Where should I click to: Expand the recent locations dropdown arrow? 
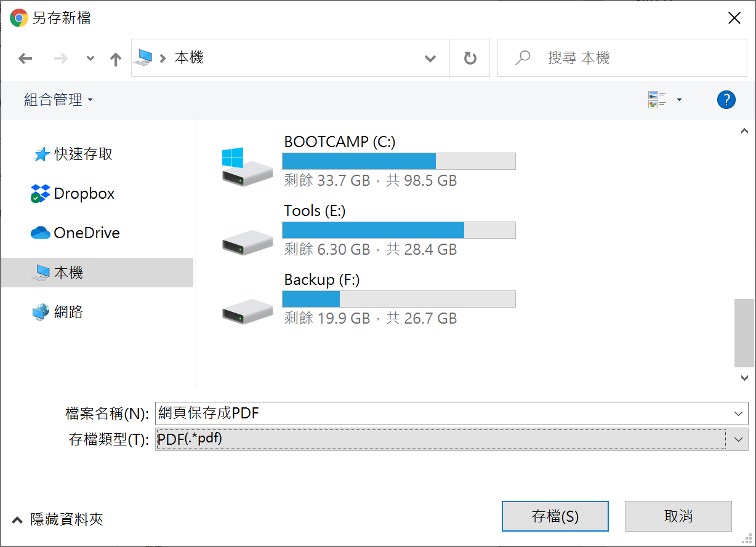[x=90, y=58]
